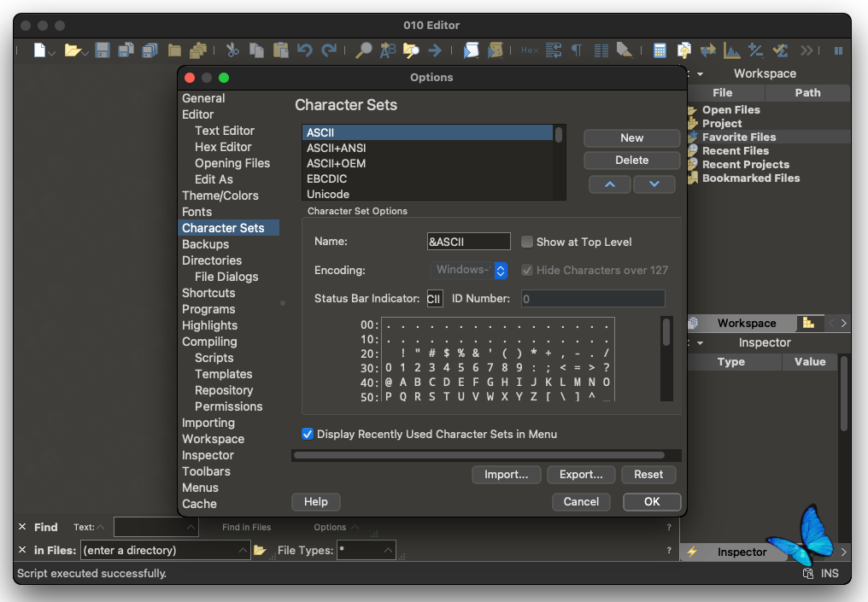The width and height of the screenshot is (868, 602).
Task: Click the Help button
Action: (x=315, y=501)
